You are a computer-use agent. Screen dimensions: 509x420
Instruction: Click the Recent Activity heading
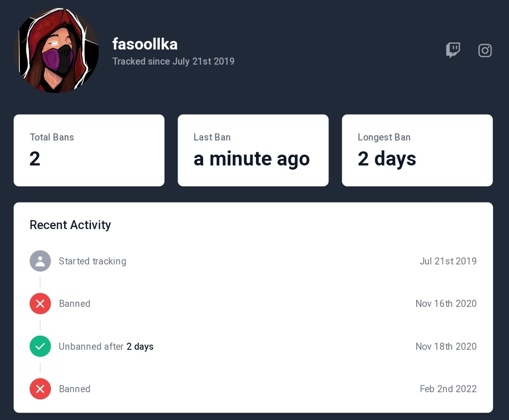pyautogui.click(x=70, y=225)
